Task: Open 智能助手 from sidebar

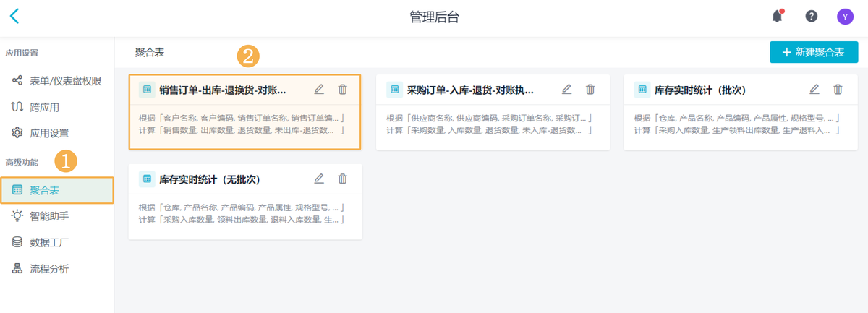Action: click(x=49, y=216)
